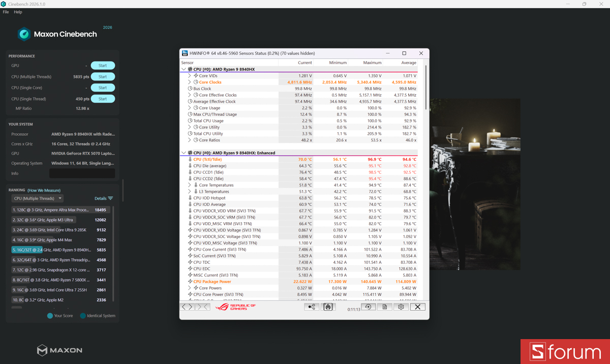The width and height of the screenshot is (610, 364).
Task: Expand the Core Utility row
Action: (x=190, y=127)
